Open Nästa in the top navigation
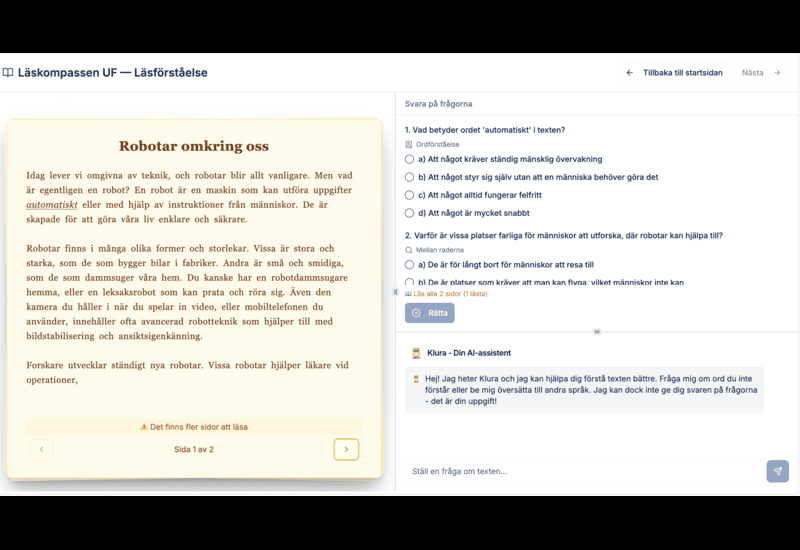Viewport: 800px width, 550px height. [x=761, y=73]
